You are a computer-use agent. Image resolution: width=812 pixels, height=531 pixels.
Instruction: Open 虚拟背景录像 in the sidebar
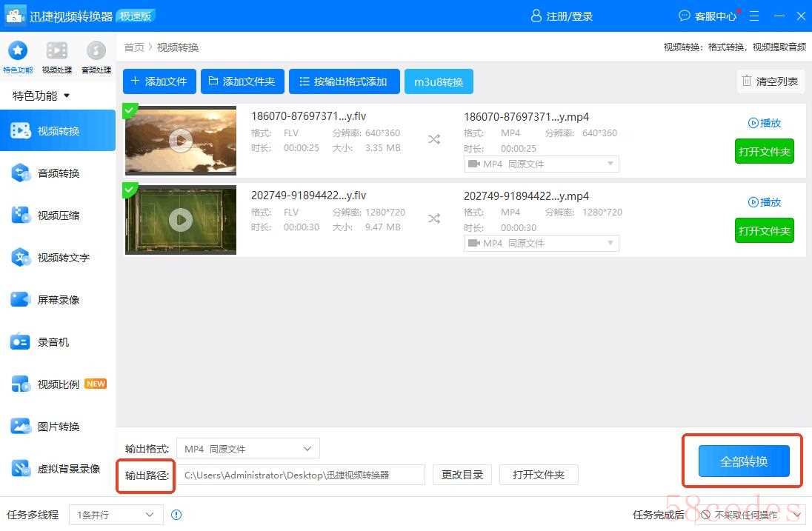pos(58,469)
